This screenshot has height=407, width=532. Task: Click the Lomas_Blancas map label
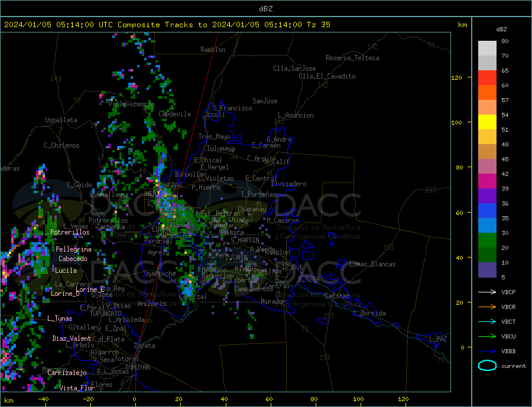[x=372, y=264]
